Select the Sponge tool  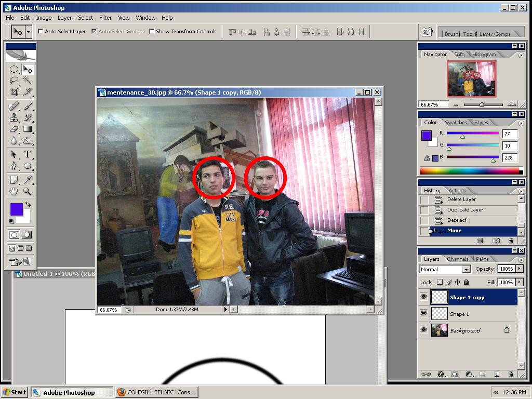coord(28,140)
